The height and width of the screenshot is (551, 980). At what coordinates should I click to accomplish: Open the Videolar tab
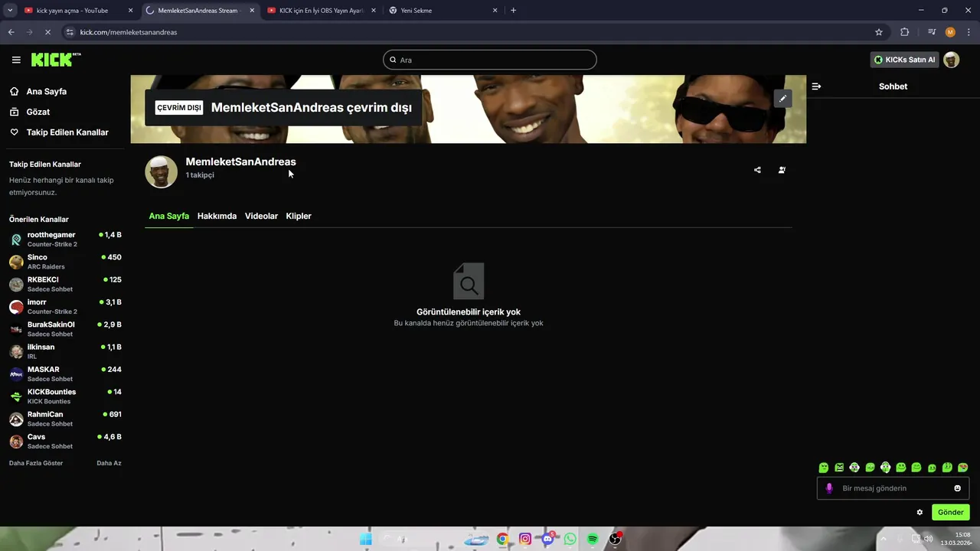pos(261,216)
